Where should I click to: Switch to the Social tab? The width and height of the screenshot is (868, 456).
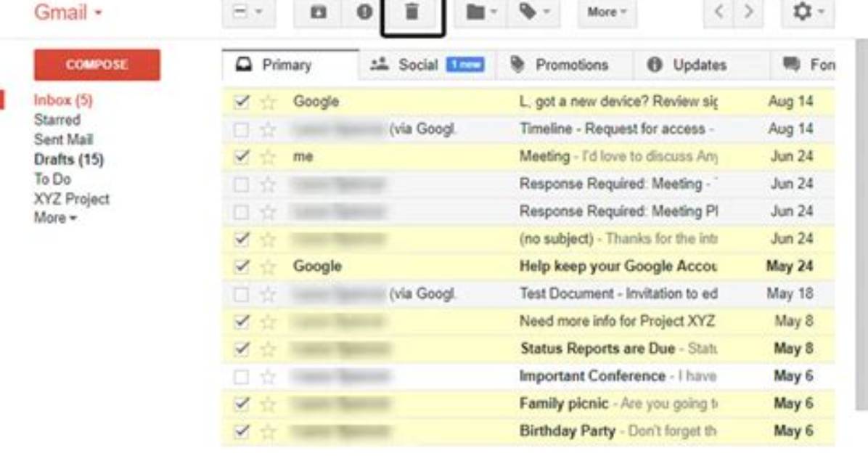click(427, 65)
